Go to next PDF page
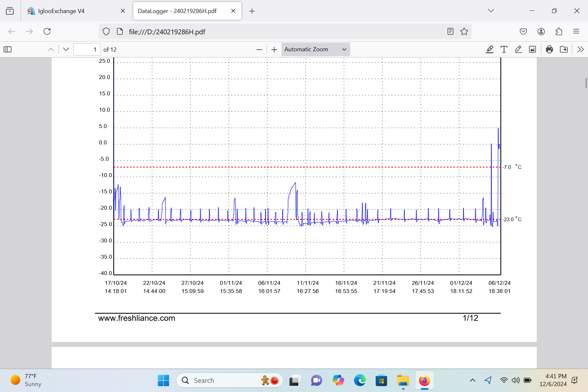 pos(66,49)
